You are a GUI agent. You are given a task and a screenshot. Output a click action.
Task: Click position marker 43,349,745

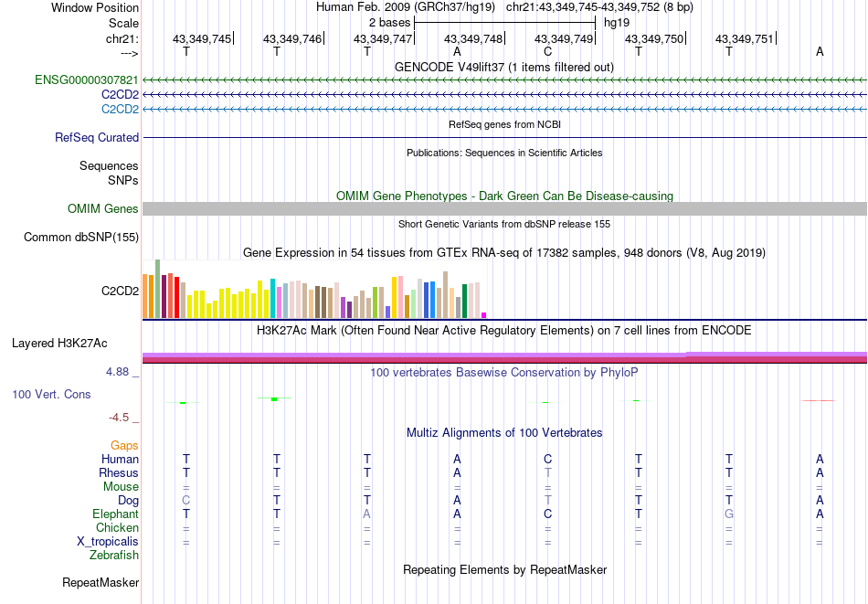click(x=203, y=38)
